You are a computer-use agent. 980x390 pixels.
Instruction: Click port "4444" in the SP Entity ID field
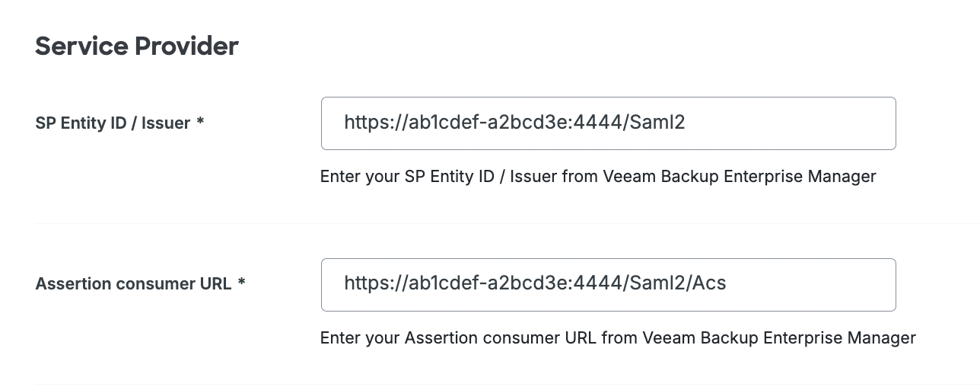pyautogui.click(x=602, y=123)
